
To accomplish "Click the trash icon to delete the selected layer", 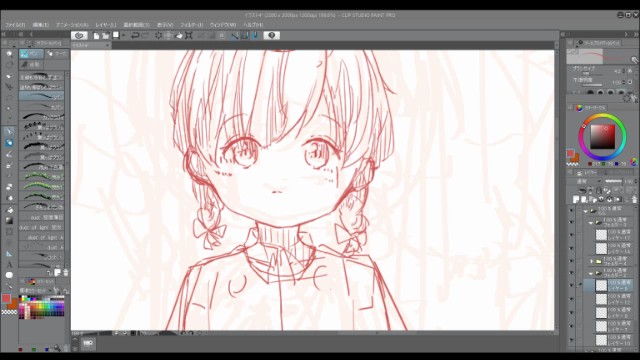I will click(x=634, y=200).
